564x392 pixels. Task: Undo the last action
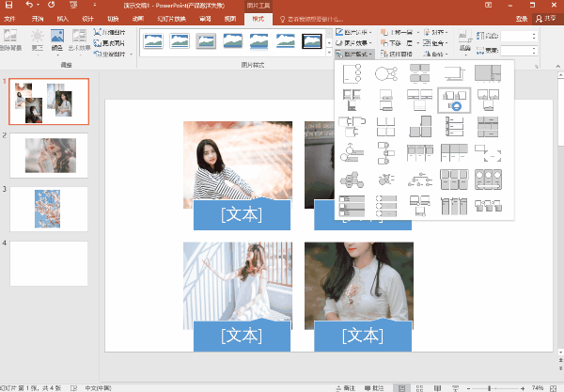click(x=29, y=5)
